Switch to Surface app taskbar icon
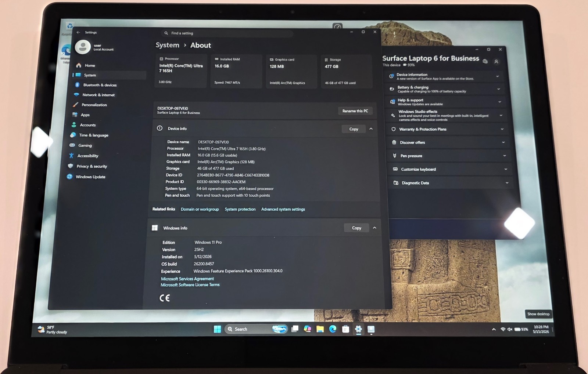Screen dimensions: 588x374 tap(371, 329)
